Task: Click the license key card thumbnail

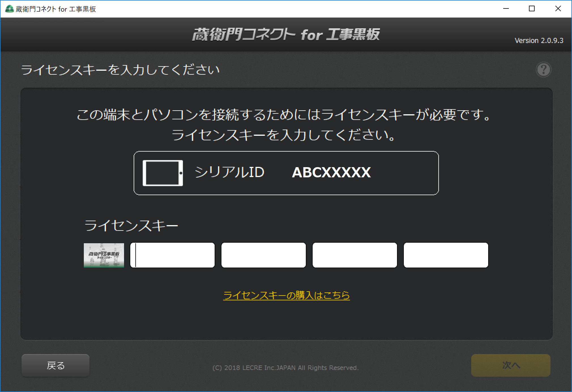Action: pos(104,255)
